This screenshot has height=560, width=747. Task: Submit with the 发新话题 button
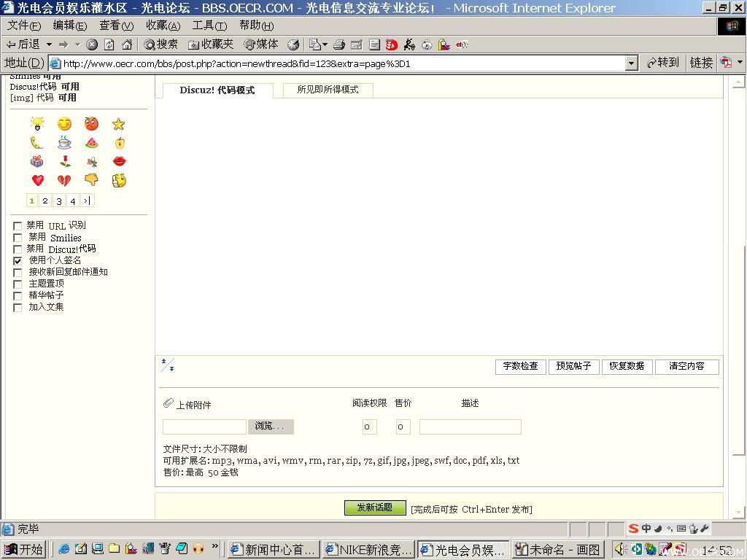point(375,507)
